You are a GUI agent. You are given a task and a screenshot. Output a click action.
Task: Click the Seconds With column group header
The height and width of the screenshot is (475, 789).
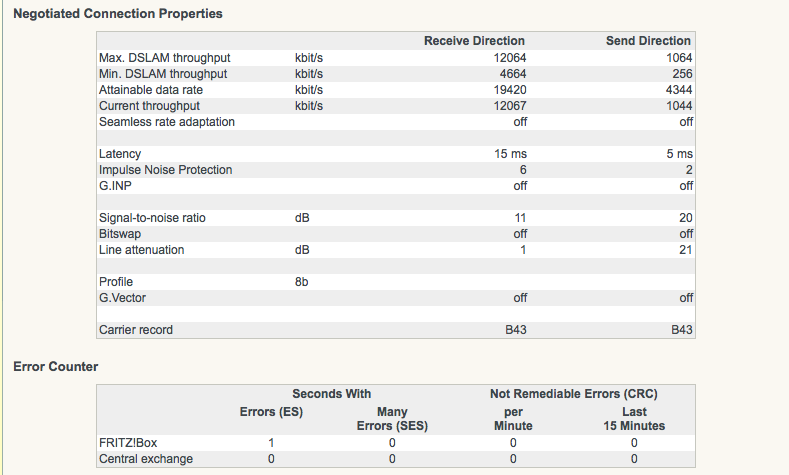tap(331, 394)
